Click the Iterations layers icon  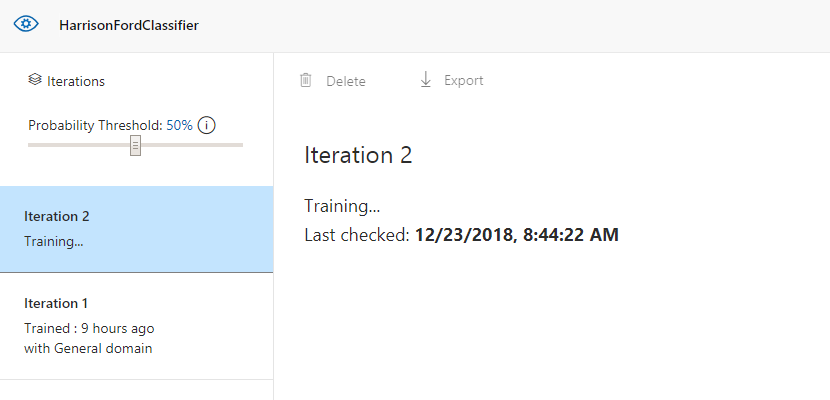coord(35,80)
